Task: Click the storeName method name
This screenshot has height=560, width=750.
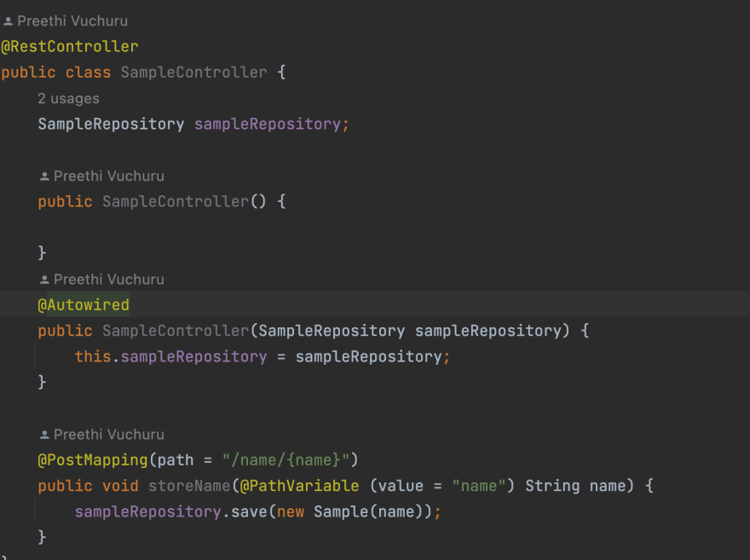Action: [x=189, y=486]
